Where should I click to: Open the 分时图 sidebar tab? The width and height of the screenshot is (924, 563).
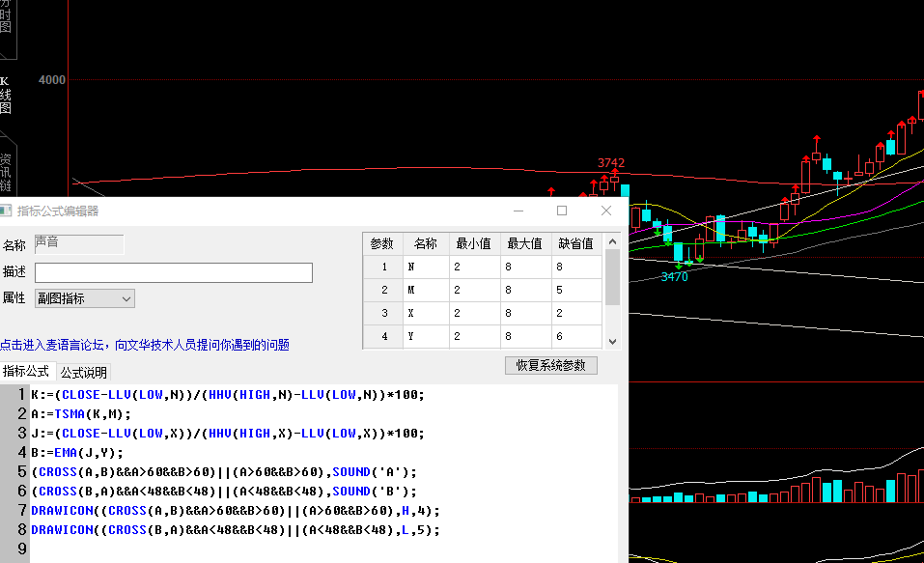6,17
